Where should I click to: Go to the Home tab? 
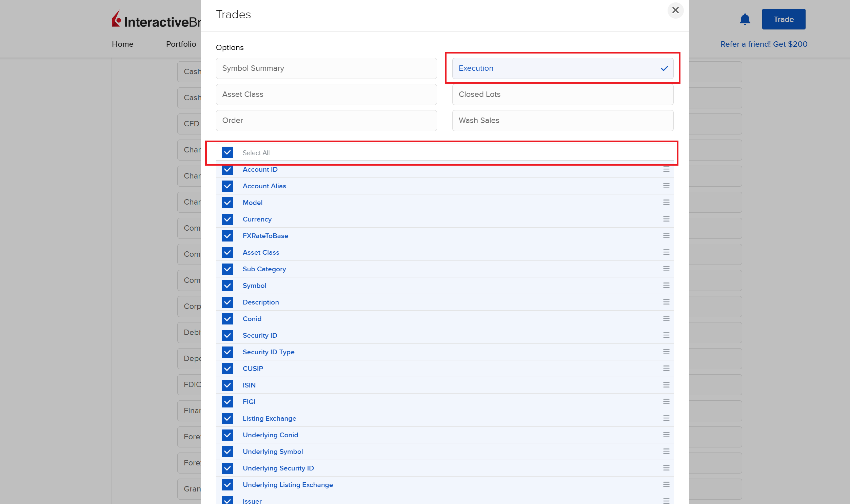coord(122,44)
